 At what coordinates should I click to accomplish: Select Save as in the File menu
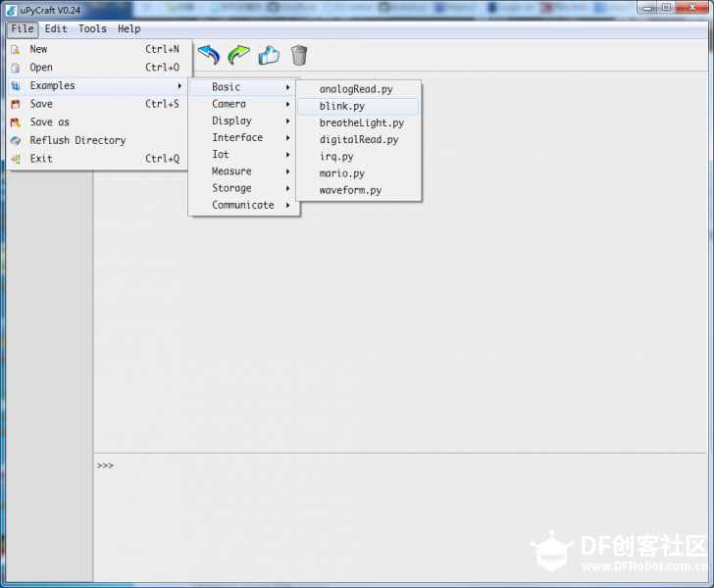coord(97,122)
